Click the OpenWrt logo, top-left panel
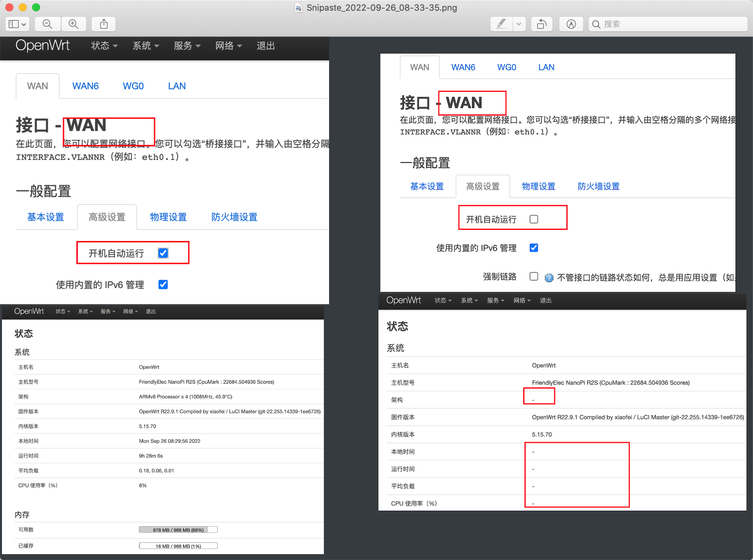Screen dimensions: 753x560 pyautogui.click(x=42, y=45)
